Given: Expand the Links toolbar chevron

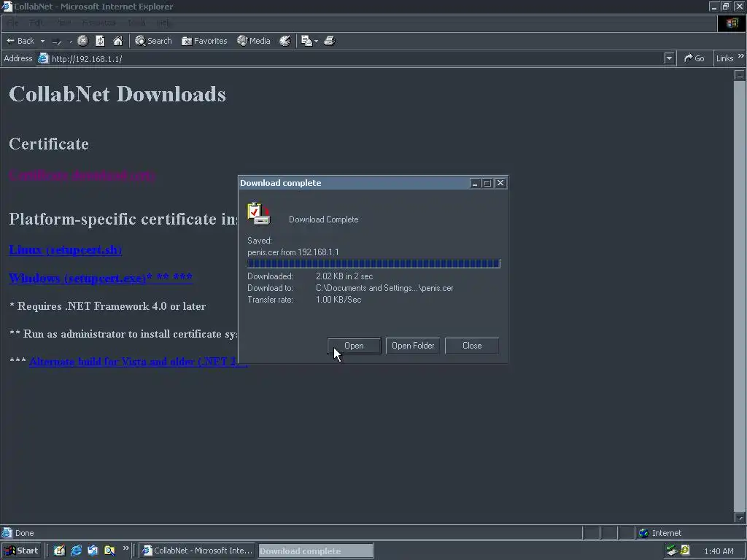Looking at the screenshot, I should coord(741,56).
